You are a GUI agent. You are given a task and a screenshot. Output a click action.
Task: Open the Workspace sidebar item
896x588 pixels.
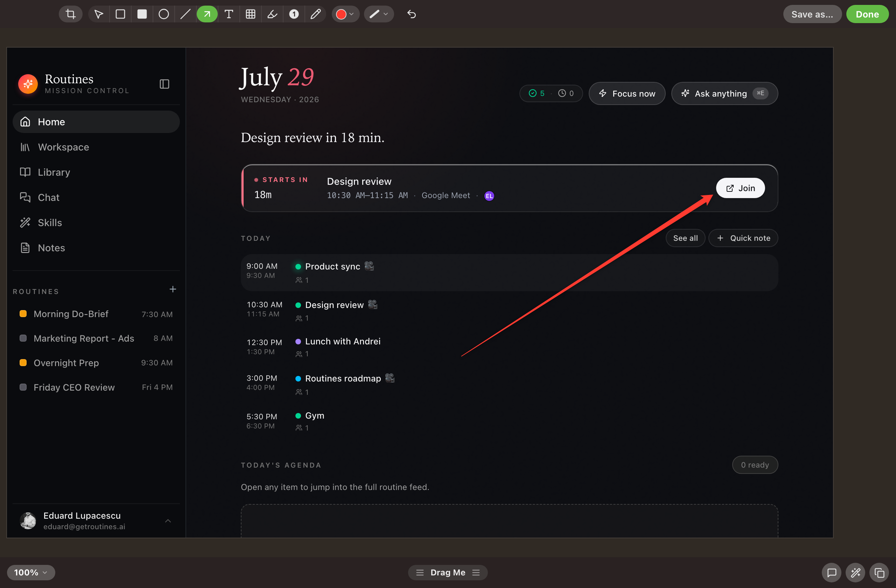click(96, 147)
